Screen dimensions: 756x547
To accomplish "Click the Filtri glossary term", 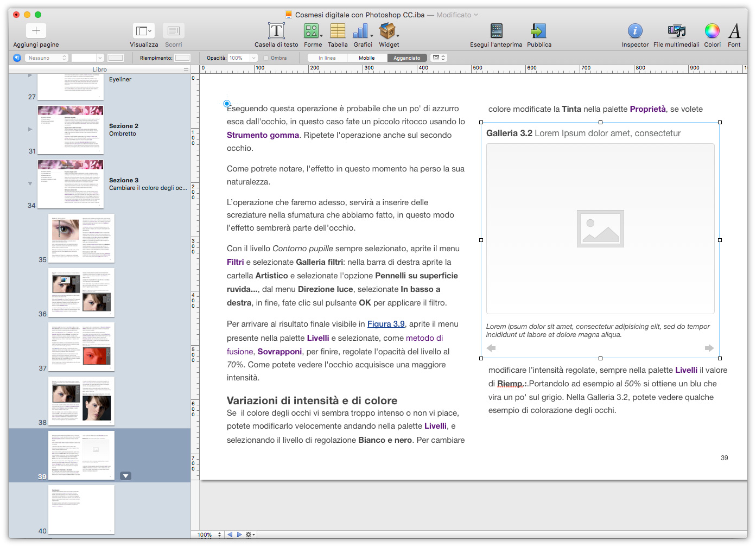I will (235, 262).
